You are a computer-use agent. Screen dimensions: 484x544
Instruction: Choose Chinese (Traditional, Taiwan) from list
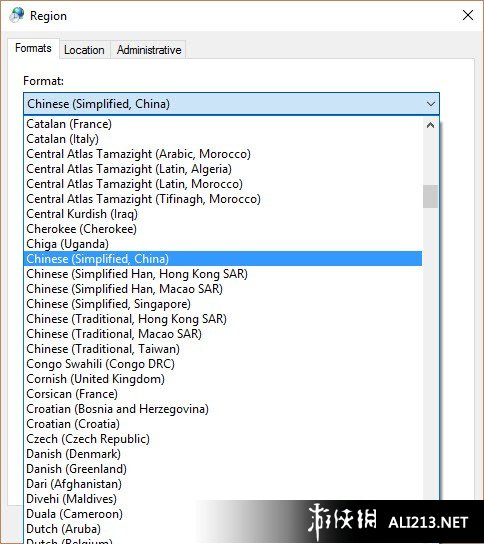(224, 349)
